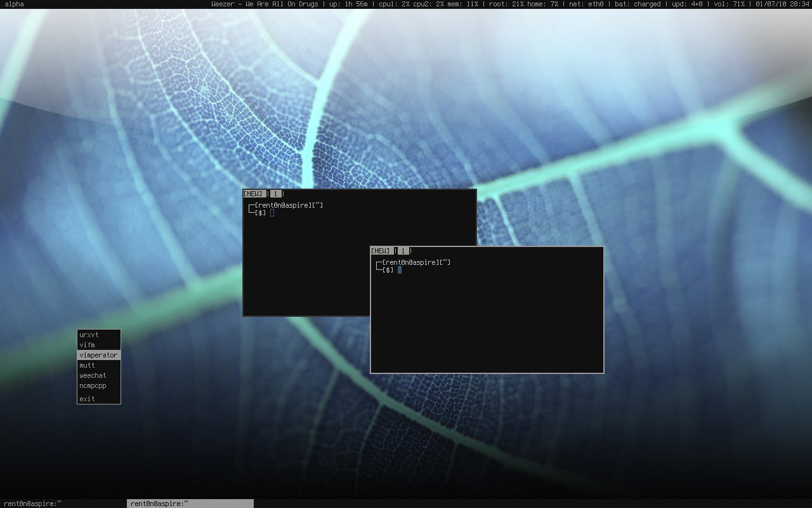
Task: Click the [NEW] tab in the front terminal
Action: point(382,251)
